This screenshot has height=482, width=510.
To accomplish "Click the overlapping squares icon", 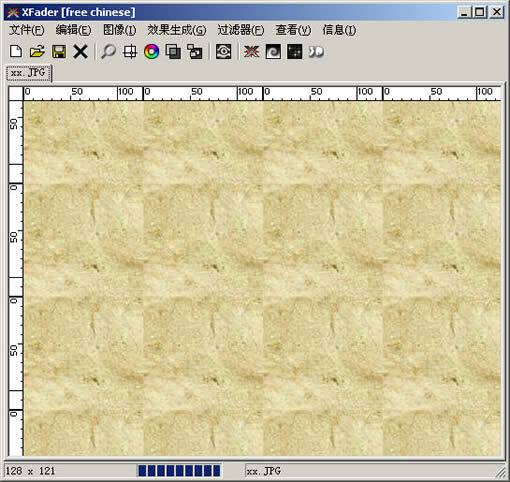I will tap(173, 52).
